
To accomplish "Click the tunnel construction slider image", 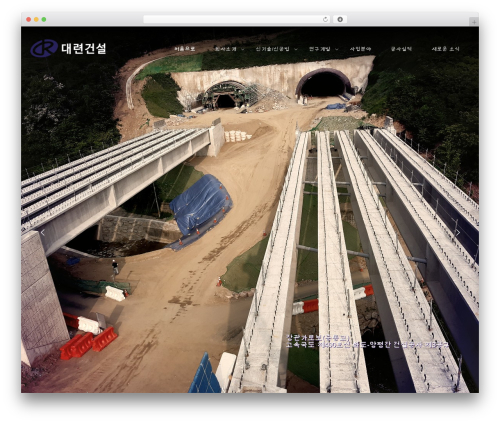I will [x=250, y=210].
